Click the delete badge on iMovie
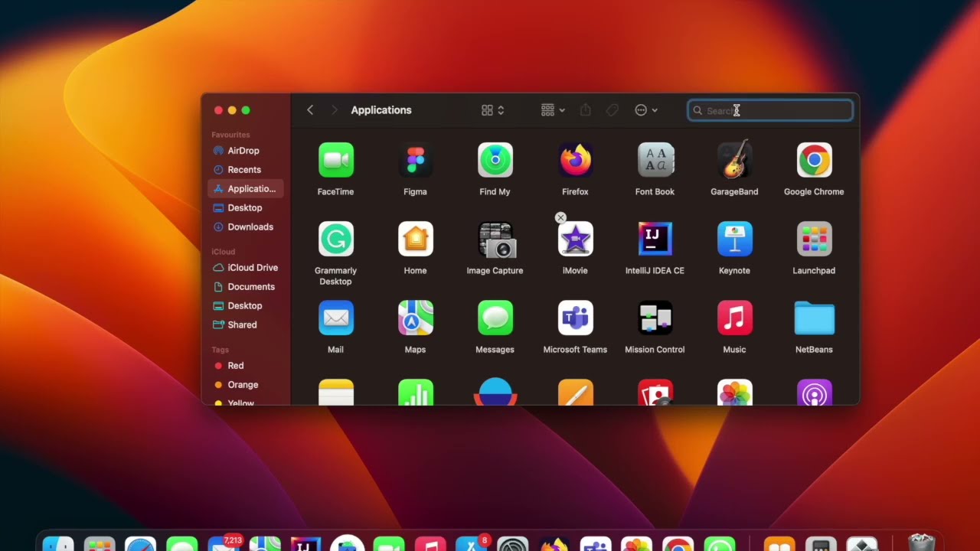Viewport: 980px width, 551px height. [x=560, y=218]
